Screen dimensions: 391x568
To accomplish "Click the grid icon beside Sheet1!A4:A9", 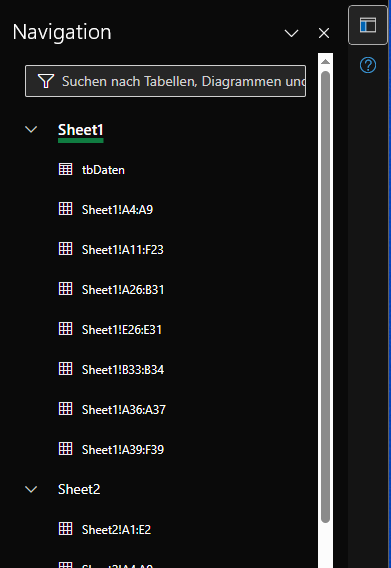I will click(x=66, y=209).
